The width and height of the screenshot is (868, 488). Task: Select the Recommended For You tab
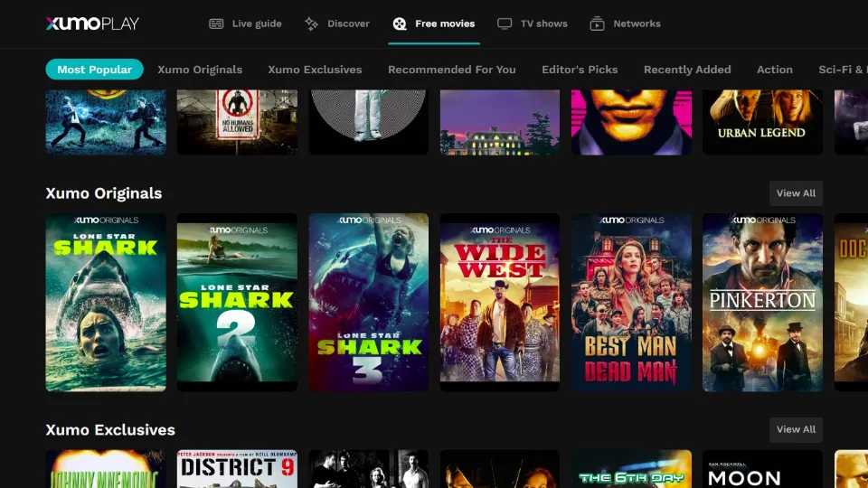452,70
